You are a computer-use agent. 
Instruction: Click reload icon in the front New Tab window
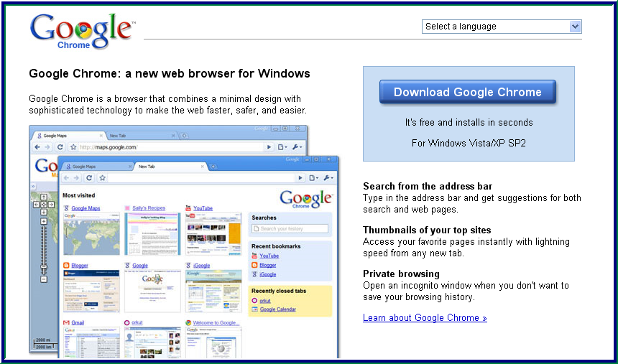tap(89, 178)
